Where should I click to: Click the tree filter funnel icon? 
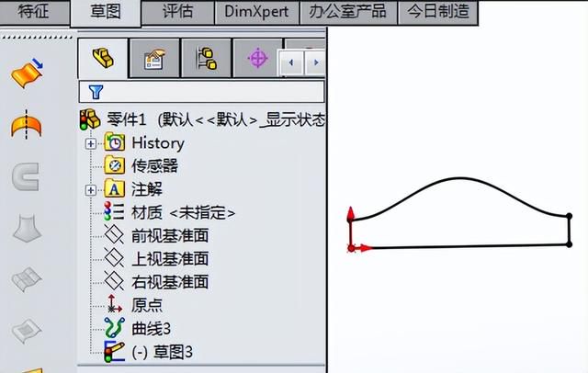96,92
